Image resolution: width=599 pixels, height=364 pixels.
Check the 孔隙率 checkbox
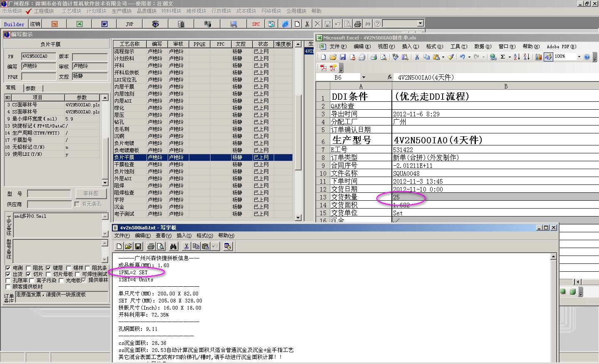[8, 280]
